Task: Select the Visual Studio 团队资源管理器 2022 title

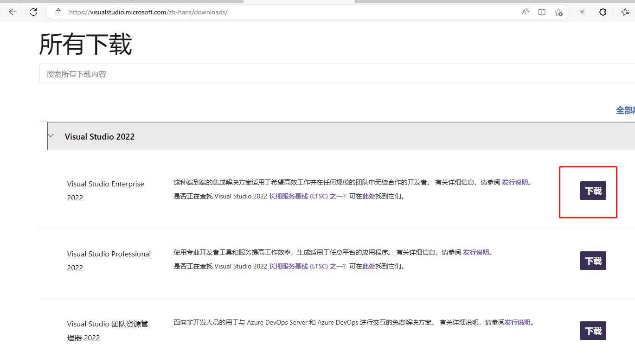Action: coord(108,331)
